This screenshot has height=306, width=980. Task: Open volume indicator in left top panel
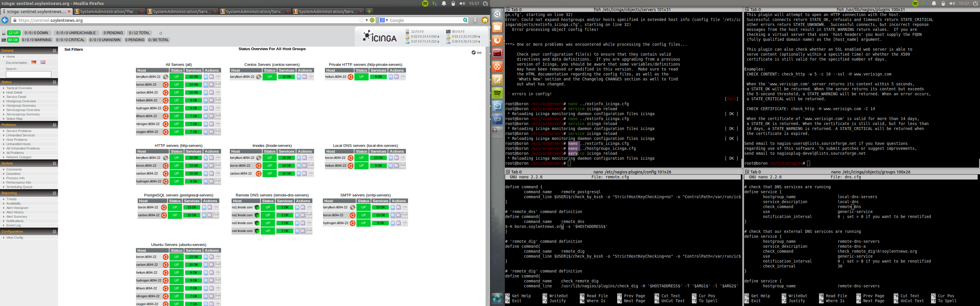[462, 3]
